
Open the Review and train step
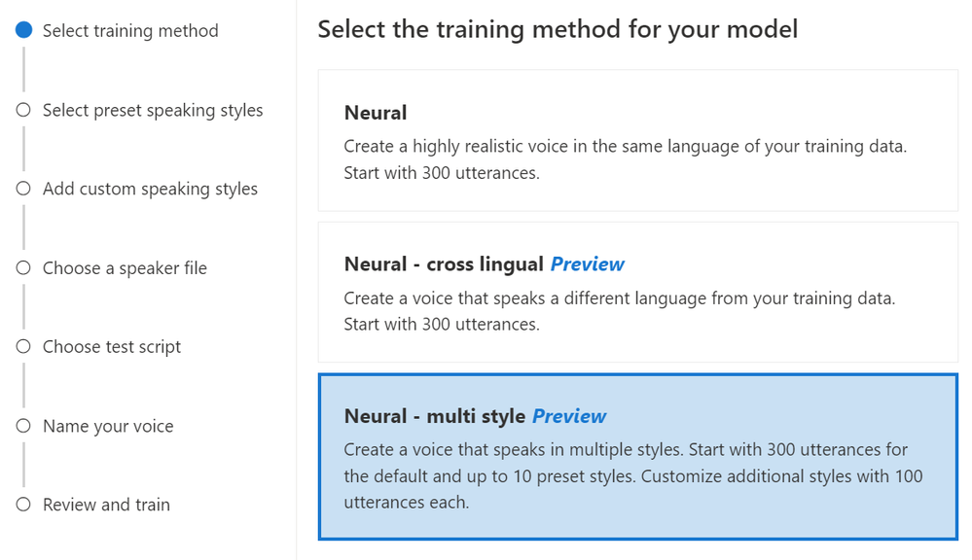click(x=106, y=505)
